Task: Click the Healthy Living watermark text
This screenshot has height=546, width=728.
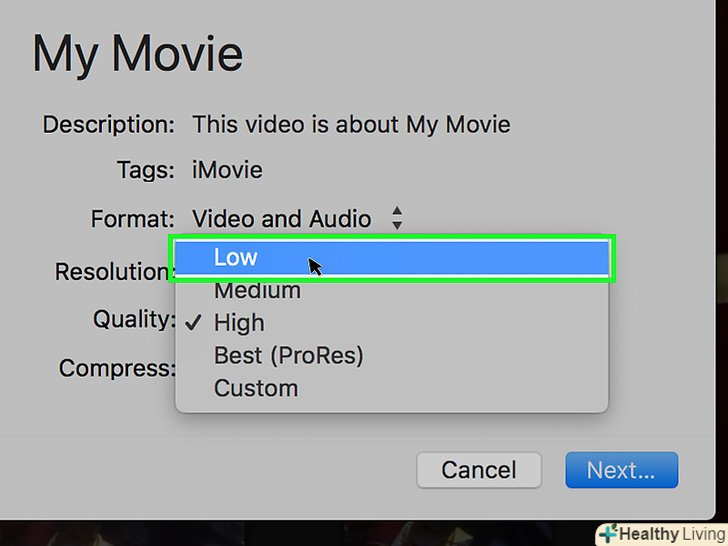Action: click(x=673, y=534)
